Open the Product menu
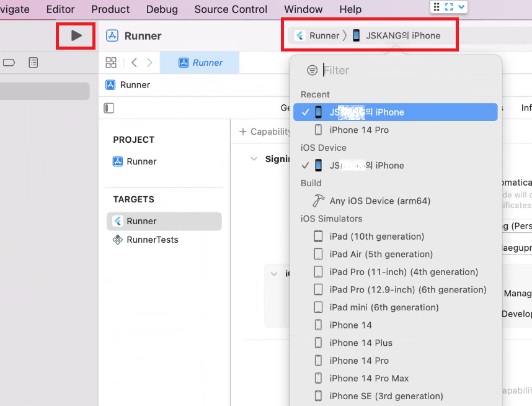The height and width of the screenshot is (406, 532). 110,9
